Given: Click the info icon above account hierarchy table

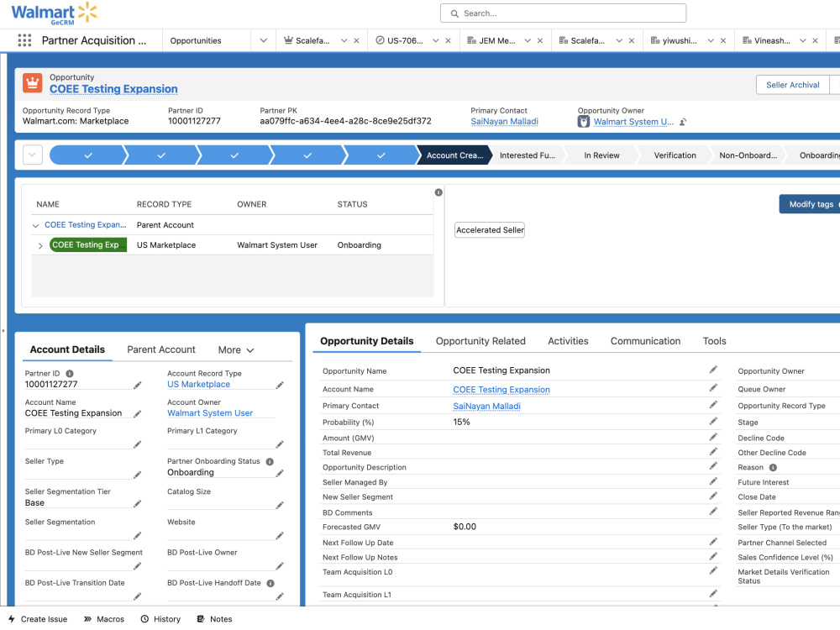Looking at the screenshot, I should click(x=438, y=192).
